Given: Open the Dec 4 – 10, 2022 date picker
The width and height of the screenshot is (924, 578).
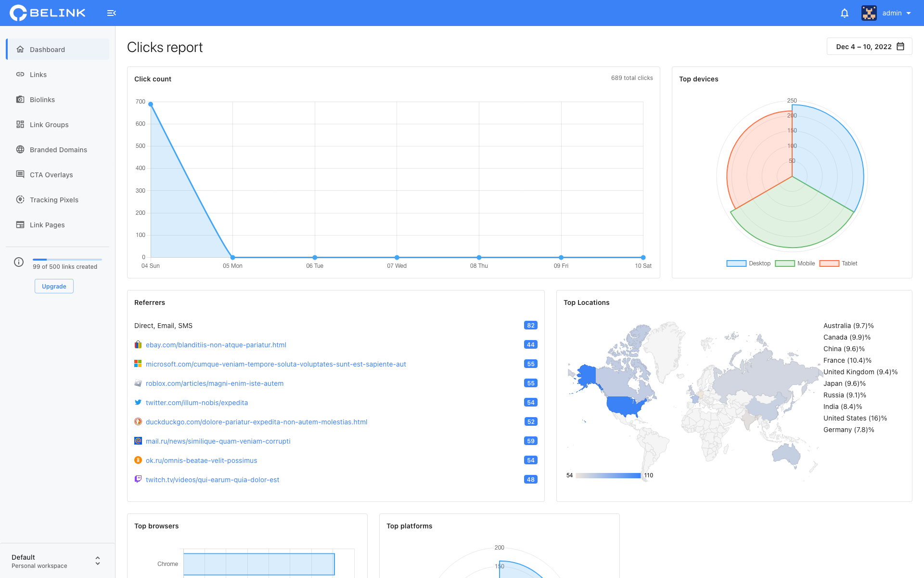Looking at the screenshot, I should click(x=864, y=47).
